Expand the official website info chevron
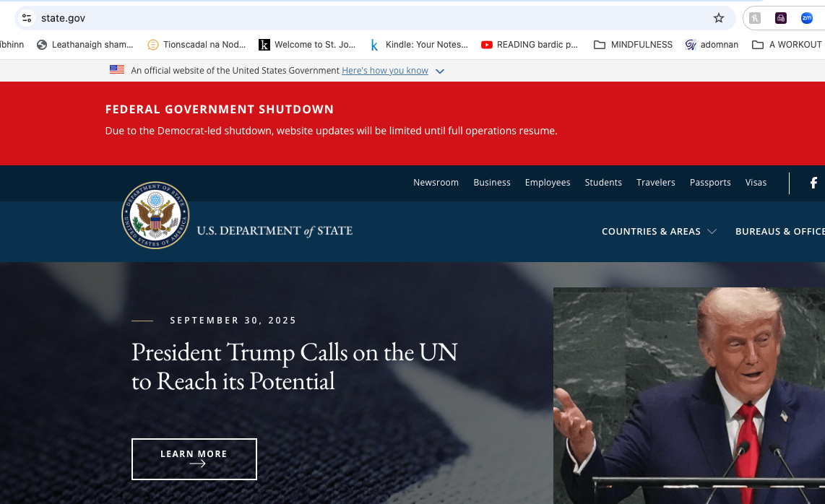This screenshot has width=825, height=504. click(x=440, y=71)
